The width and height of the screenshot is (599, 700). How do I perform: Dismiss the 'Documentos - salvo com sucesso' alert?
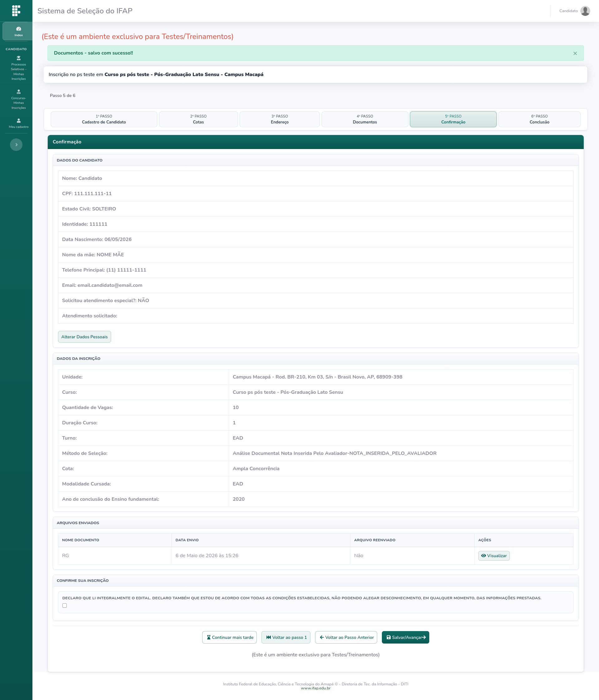[575, 53]
